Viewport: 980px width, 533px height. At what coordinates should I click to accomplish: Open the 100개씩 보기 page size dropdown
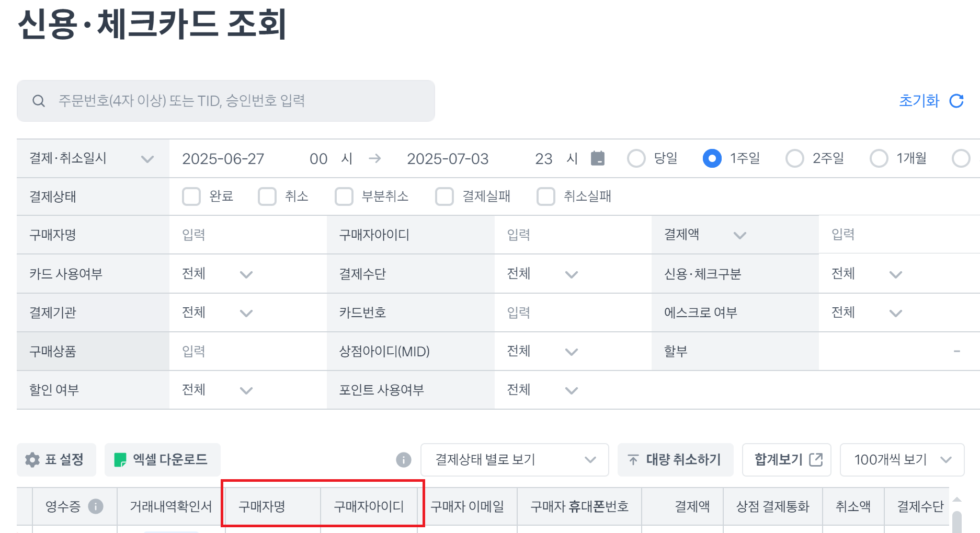[x=902, y=460]
